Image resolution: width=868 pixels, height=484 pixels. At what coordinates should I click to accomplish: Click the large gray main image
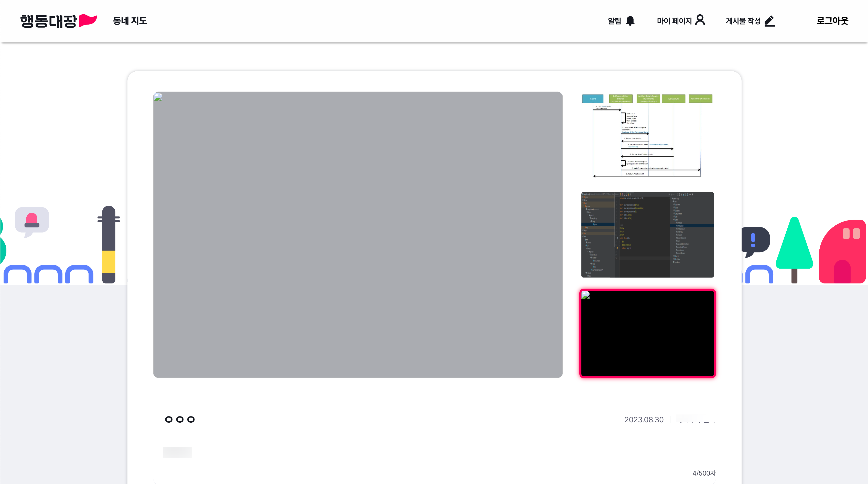357,235
